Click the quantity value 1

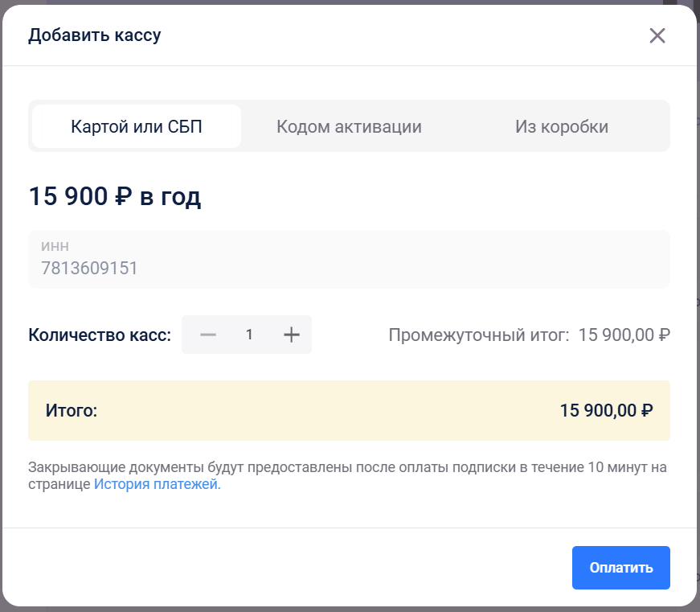(x=250, y=335)
